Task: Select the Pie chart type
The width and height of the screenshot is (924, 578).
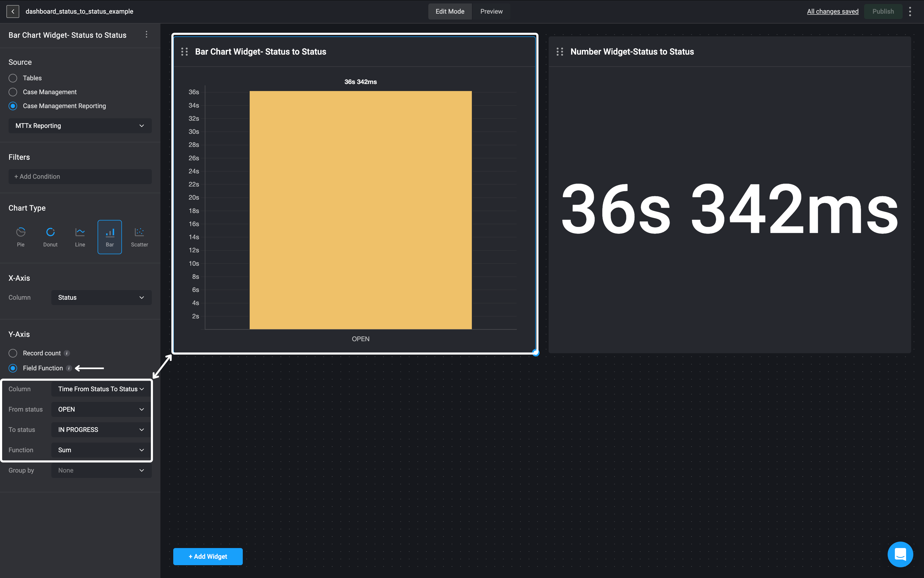Action: pyautogui.click(x=21, y=237)
